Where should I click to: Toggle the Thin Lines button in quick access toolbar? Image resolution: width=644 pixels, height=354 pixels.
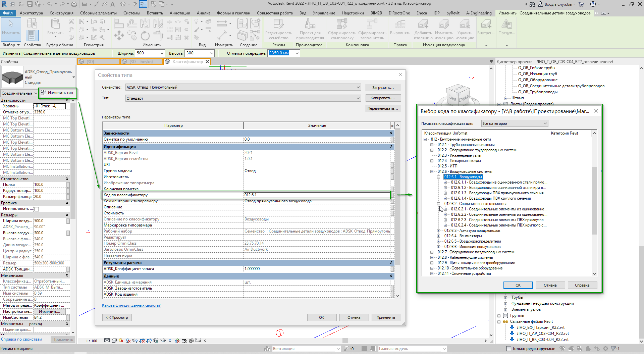143,4
